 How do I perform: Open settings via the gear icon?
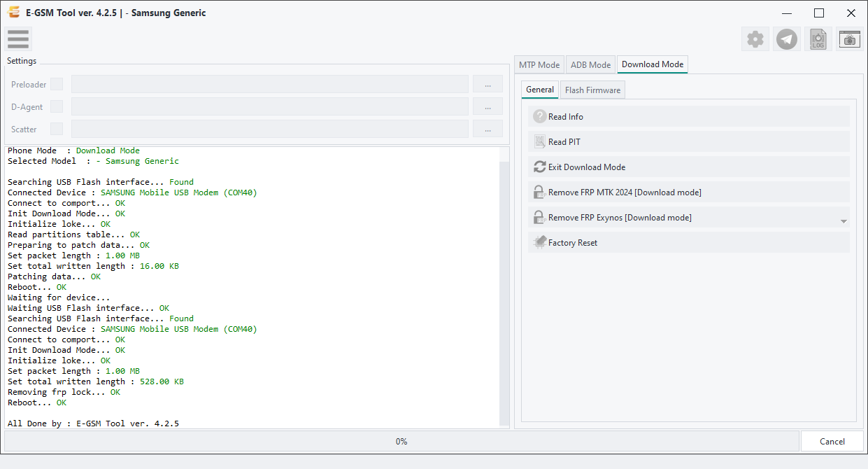[x=755, y=39]
